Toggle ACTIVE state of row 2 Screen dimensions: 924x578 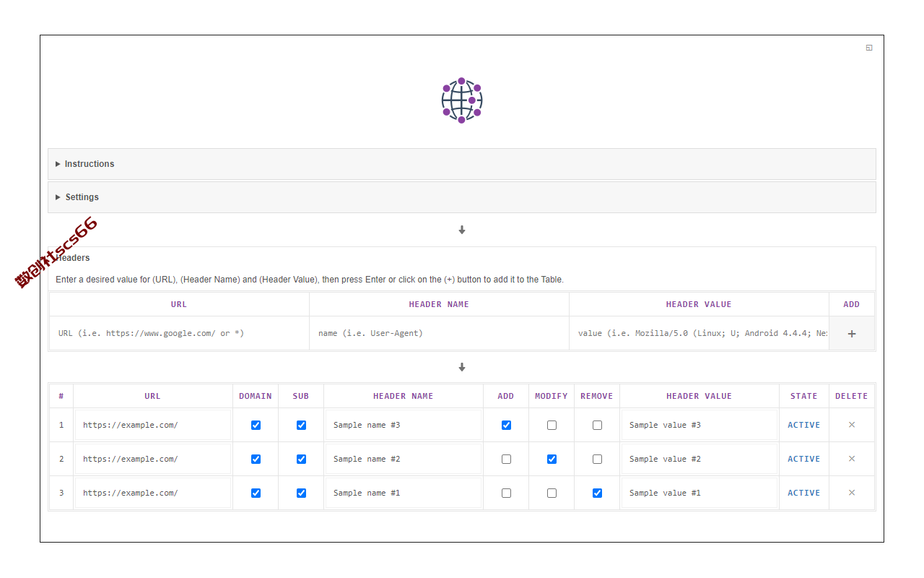coord(803,459)
